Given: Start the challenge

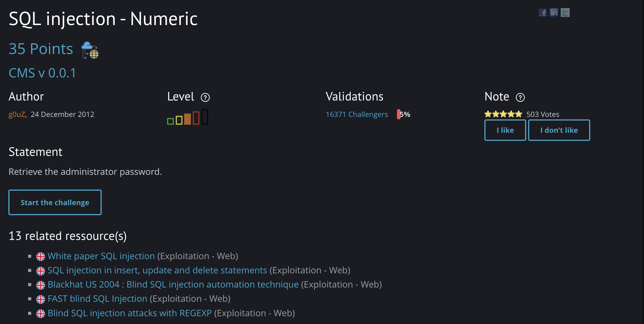Looking at the screenshot, I should pos(55,202).
